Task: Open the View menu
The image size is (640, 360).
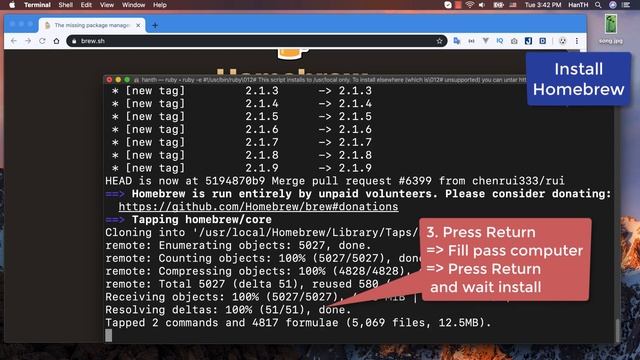Action: tap(107, 5)
